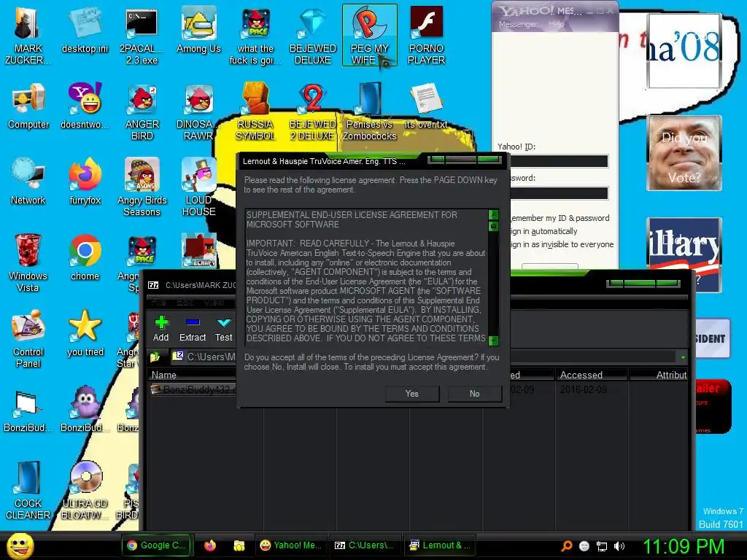Image resolution: width=747 pixels, height=560 pixels.
Task: Launch furryfox browser shortcut
Action: click(x=85, y=182)
